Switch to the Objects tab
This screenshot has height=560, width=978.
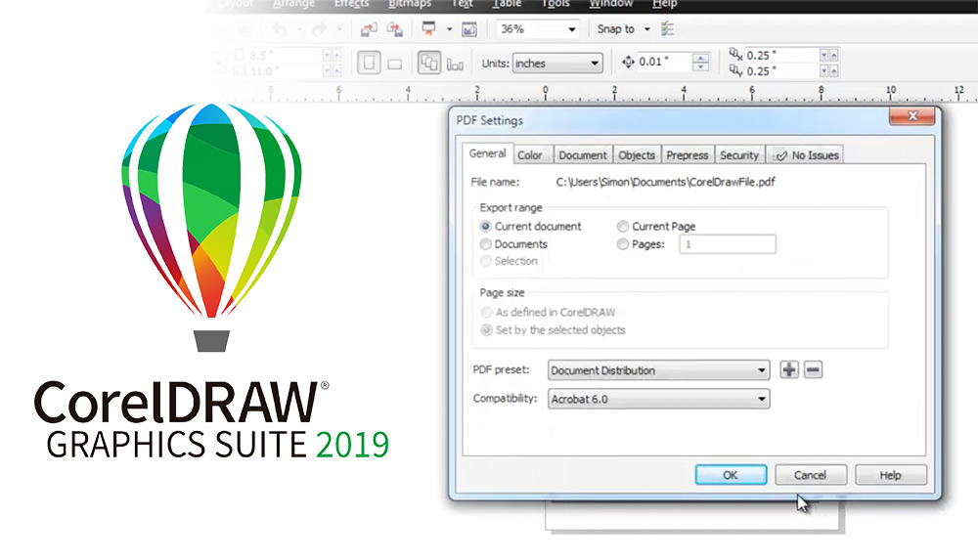pyautogui.click(x=637, y=155)
